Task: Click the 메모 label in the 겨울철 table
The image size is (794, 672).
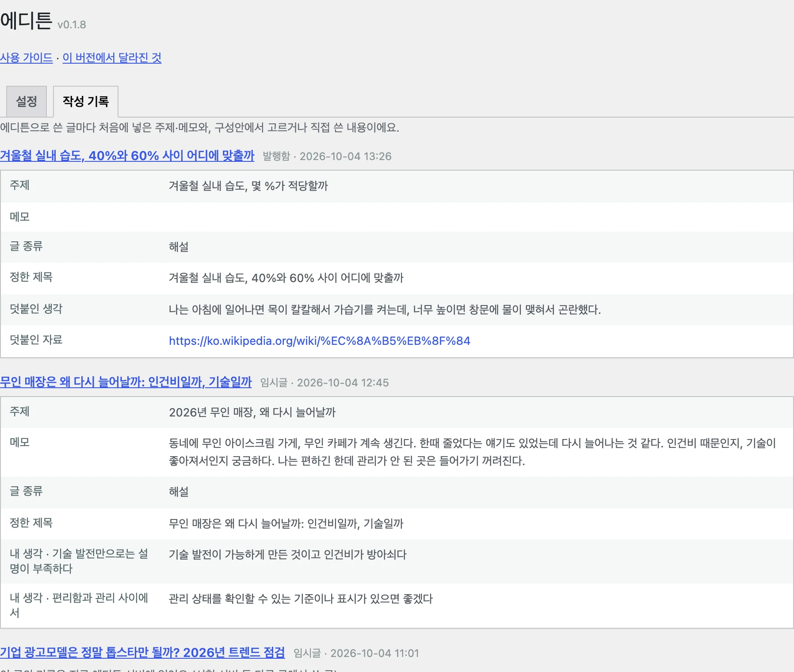Action: (x=19, y=216)
